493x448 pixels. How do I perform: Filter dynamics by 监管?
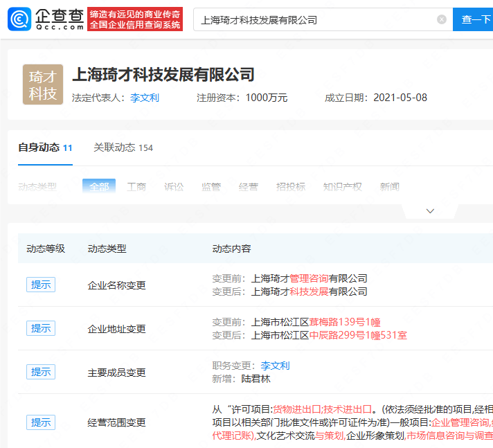(211, 187)
